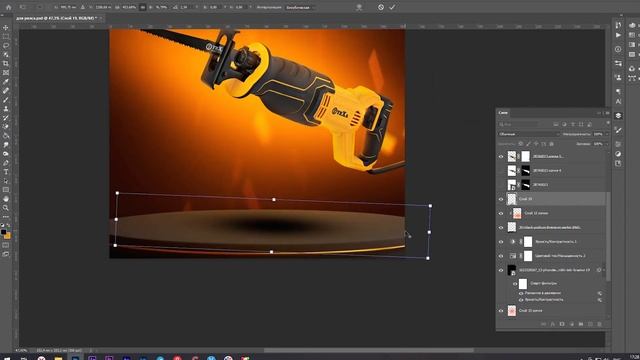
Task: Change screen mode icon in toolbar
Action: point(6,254)
